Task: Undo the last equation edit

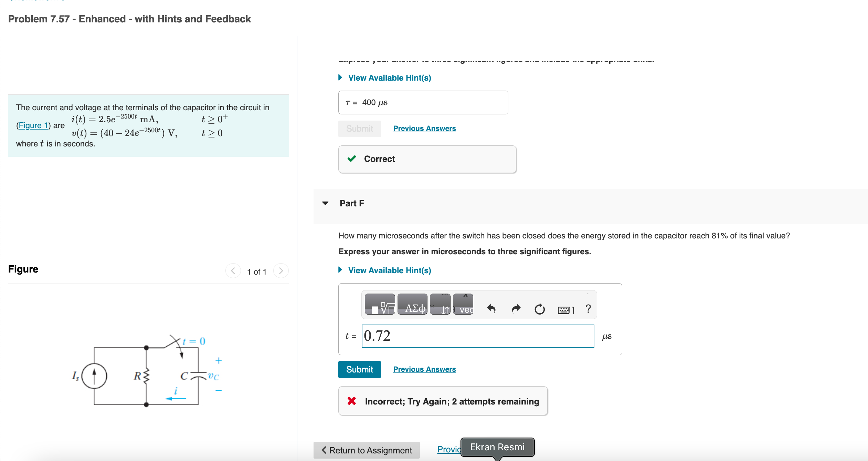Action: [x=491, y=309]
